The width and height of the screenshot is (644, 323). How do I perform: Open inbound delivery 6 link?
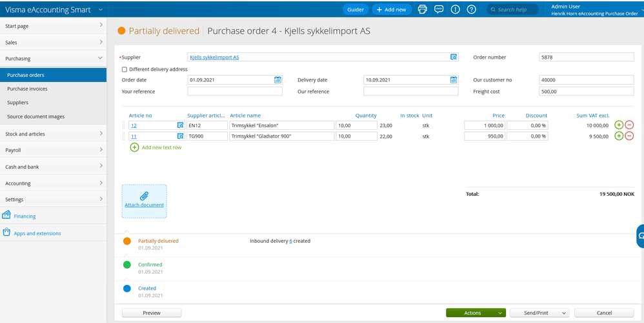pyautogui.click(x=291, y=241)
